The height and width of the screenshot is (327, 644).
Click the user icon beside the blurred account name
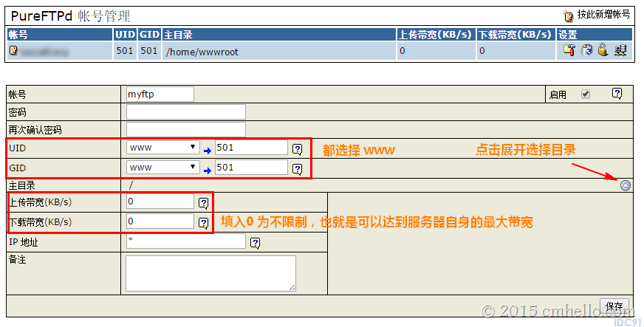pos(13,50)
